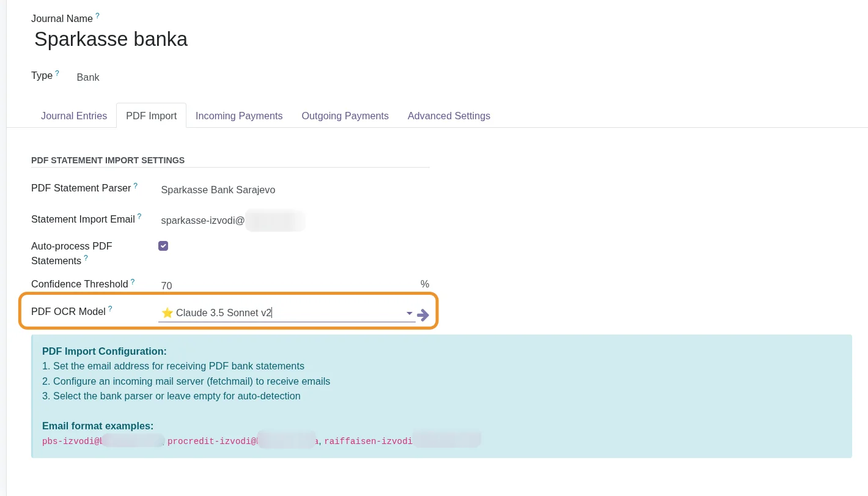Click the help icon beside Journal Name
Image resolution: width=868 pixels, height=496 pixels.
coord(97,16)
